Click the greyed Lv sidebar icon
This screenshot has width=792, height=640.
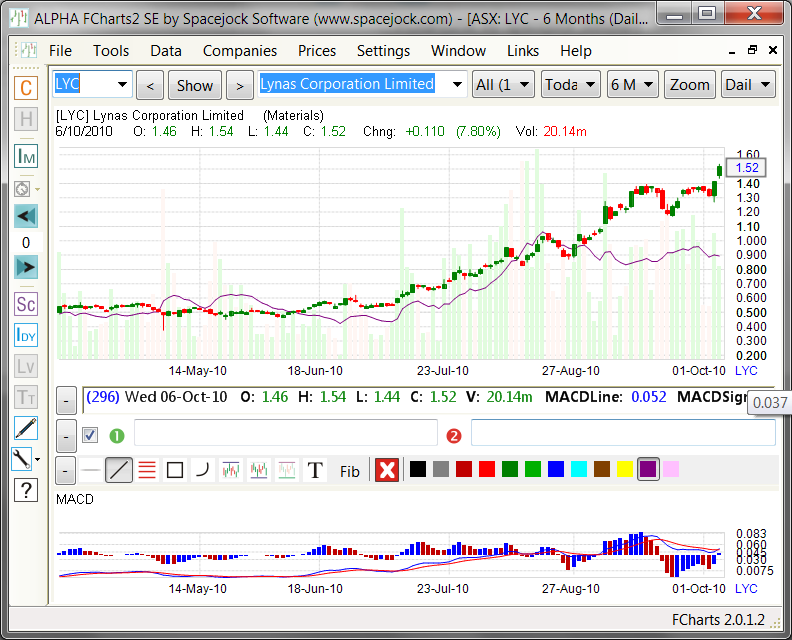click(x=26, y=366)
